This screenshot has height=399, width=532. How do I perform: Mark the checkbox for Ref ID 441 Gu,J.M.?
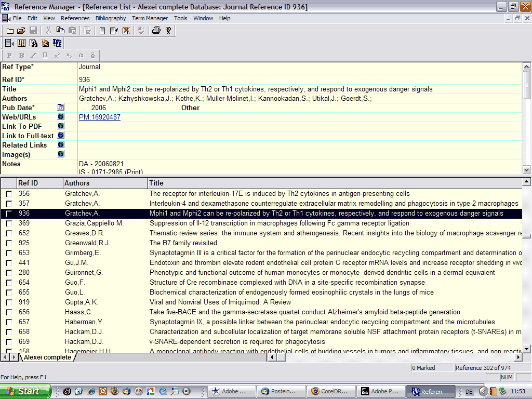[x=9, y=263]
